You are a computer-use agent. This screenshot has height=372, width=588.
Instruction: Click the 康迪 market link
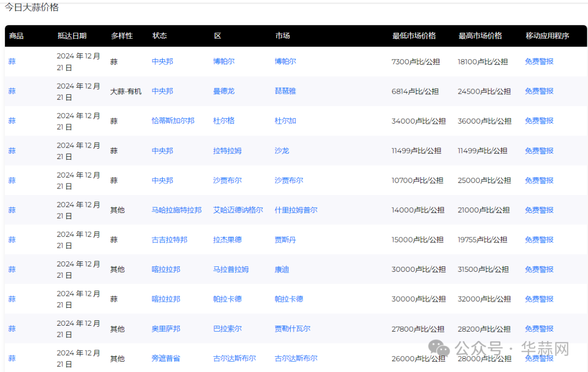[x=281, y=270]
